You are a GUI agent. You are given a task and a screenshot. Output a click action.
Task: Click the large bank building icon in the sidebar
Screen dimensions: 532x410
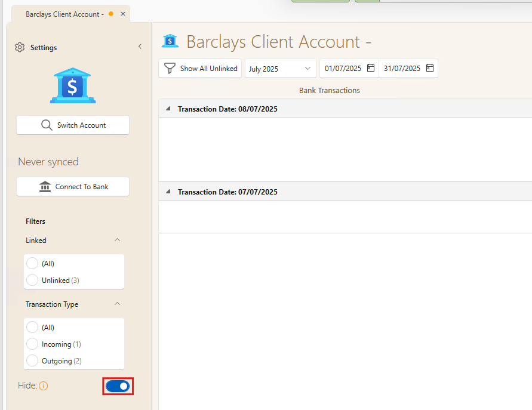(x=73, y=85)
